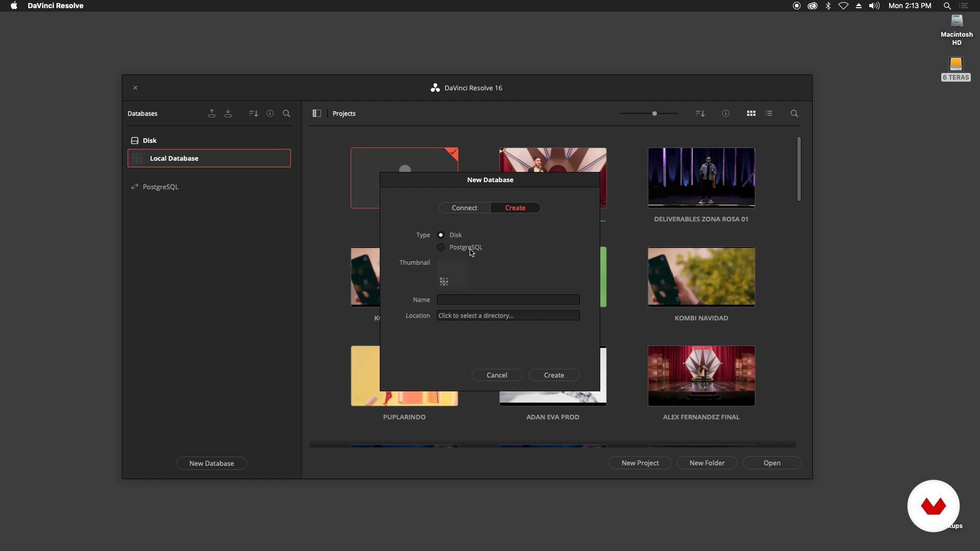Click the Disk drive icon in databases list
This screenshot has width=980, height=551.
(135, 140)
